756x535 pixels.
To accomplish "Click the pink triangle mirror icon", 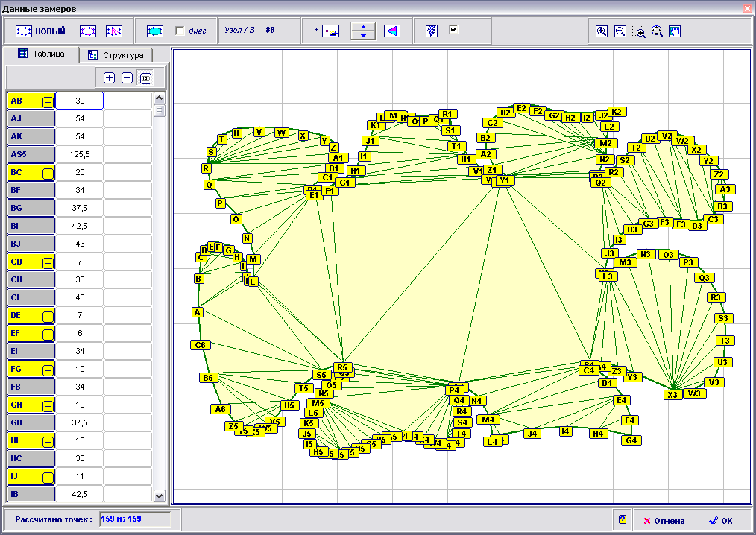I will click(x=392, y=31).
